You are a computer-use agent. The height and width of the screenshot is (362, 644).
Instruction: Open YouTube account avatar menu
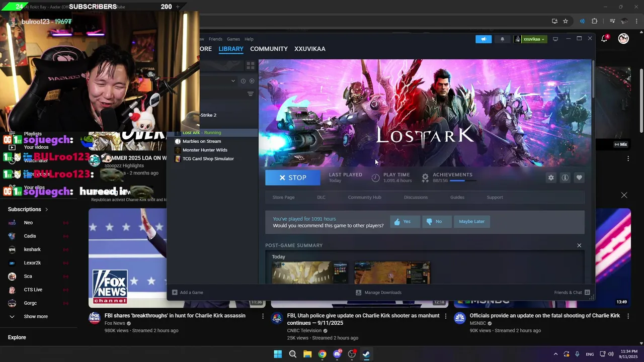click(623, 39)
